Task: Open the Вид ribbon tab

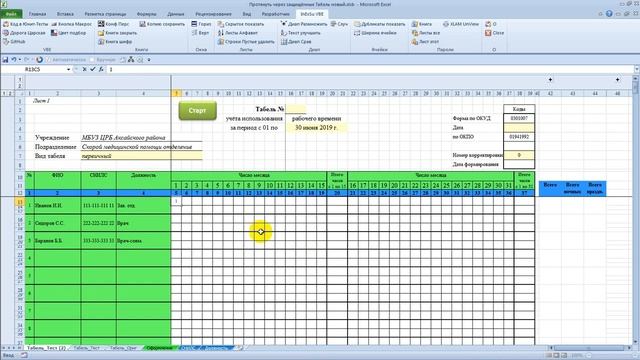Action: tap(247, 14)
